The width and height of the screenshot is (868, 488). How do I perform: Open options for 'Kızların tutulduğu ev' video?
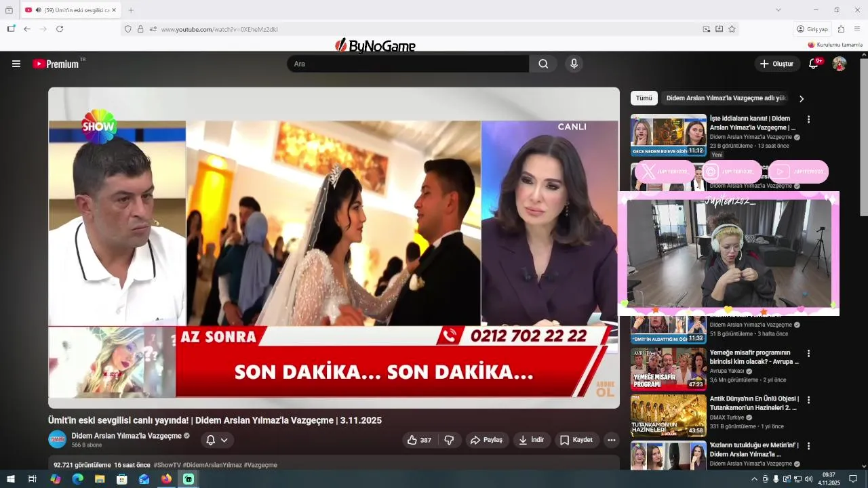coord(808,446)
